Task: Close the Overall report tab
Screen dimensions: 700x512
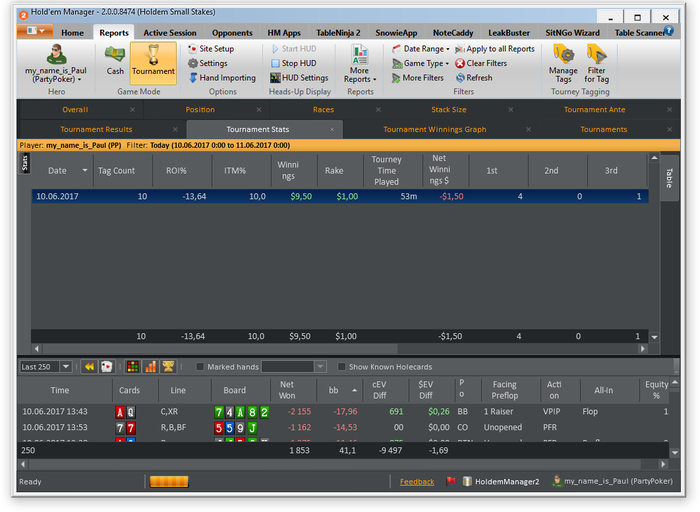Action: tap(133, 109)
